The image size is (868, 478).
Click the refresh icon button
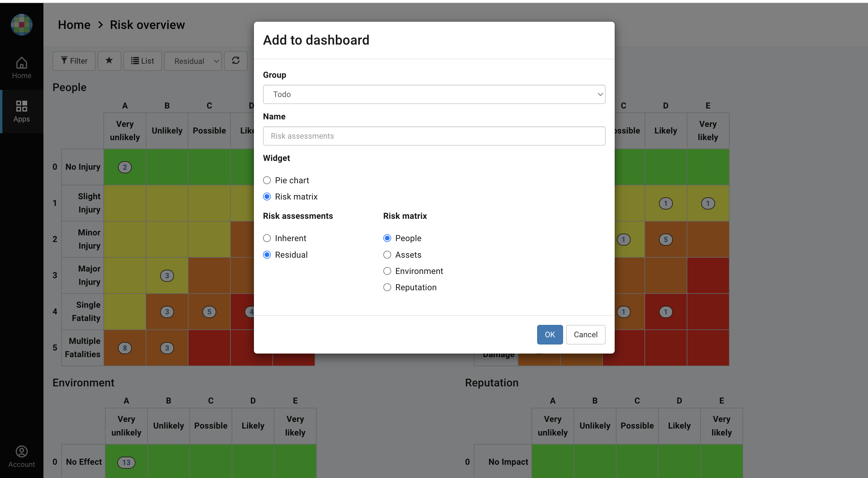[x=236, y=61]
